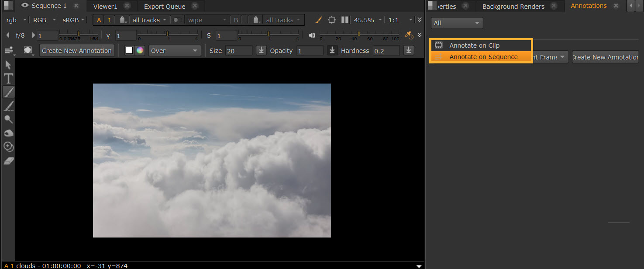Click the color wheel picker icon
Image resolution: width=644 pixels, height=269 pixels.
tap(140, 50)
